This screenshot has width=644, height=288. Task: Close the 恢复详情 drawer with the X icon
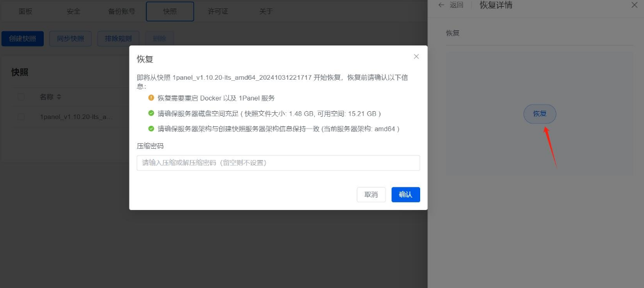click(x=634, y=5)
